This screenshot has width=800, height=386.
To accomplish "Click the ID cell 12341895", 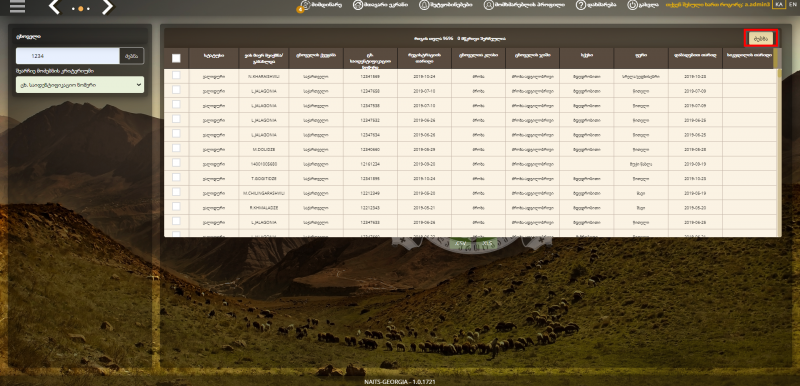I will click(x=370, y=179).
